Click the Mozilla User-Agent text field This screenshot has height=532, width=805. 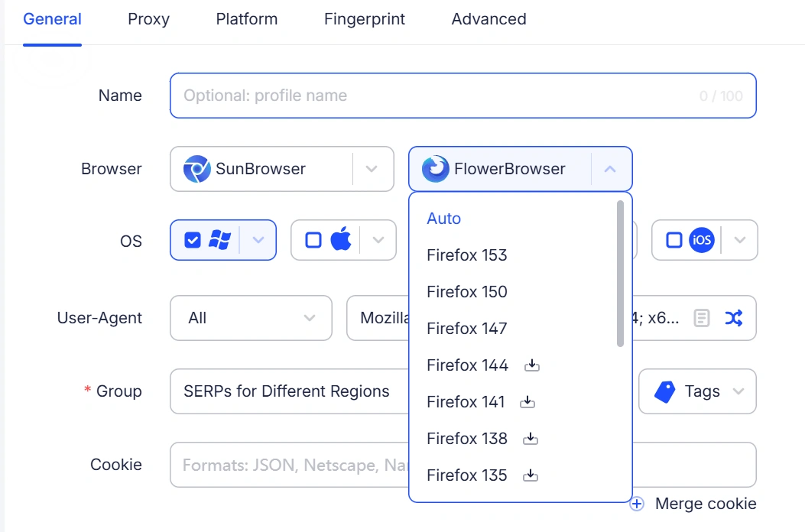pyautogui.click(x=378, y=318)
